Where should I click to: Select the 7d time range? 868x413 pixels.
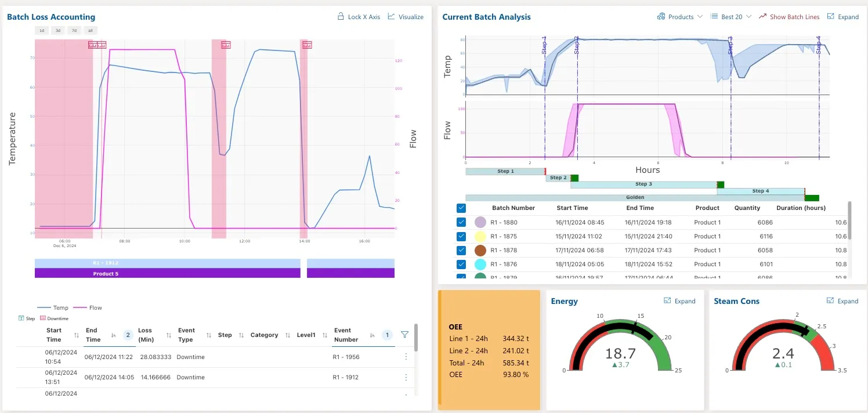[x=74, y=30]
